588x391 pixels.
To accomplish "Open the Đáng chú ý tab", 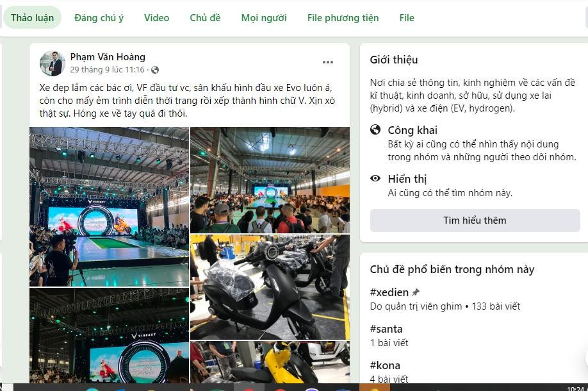I will click(x=99, y=18).
